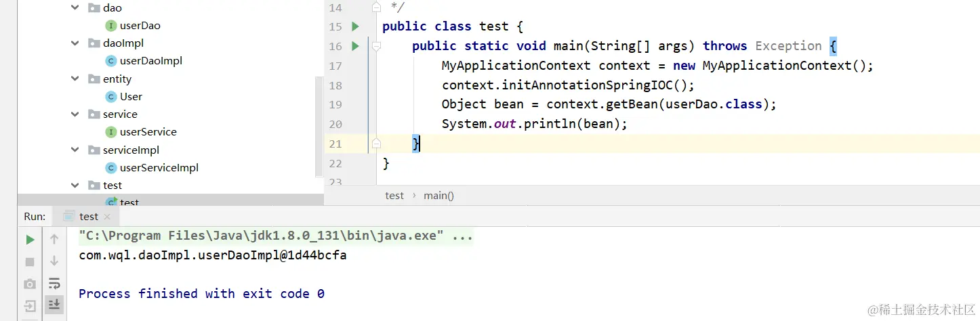The width and height of the screenshot is (980, 321).
Task: Toggle scroll to end of console
Action: point(54,305)
